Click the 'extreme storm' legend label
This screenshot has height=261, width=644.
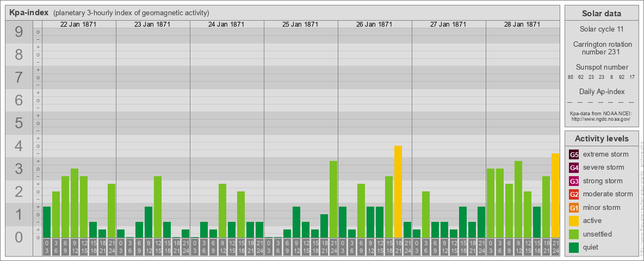(x=606, y=154)
